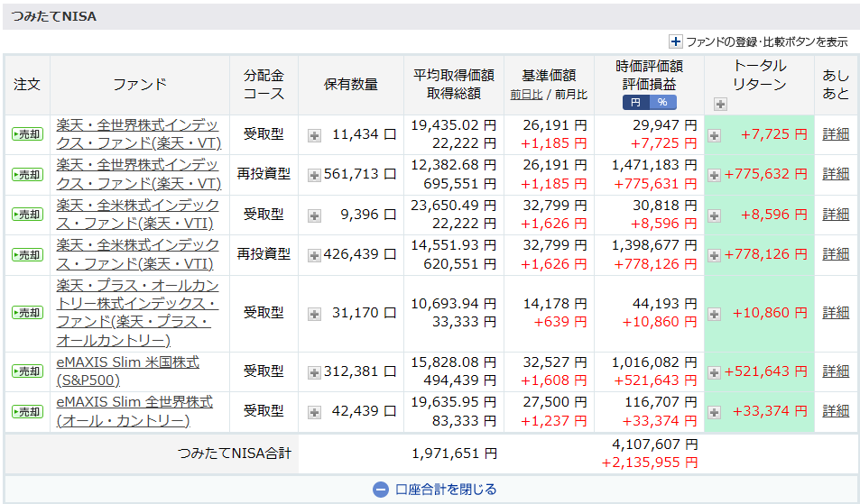Click 1,398,677 円 valuation cell
Screen dimensions: 860x504
[x=655, y=245]
